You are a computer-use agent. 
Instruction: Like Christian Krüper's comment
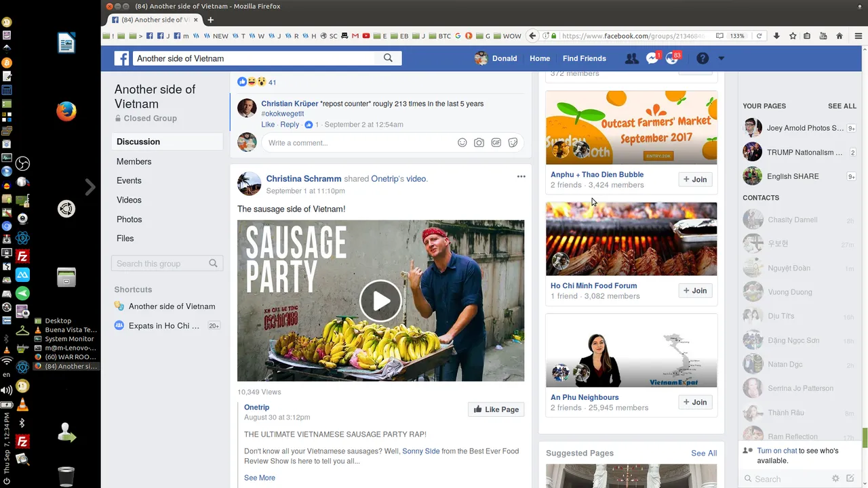(268, 125)
